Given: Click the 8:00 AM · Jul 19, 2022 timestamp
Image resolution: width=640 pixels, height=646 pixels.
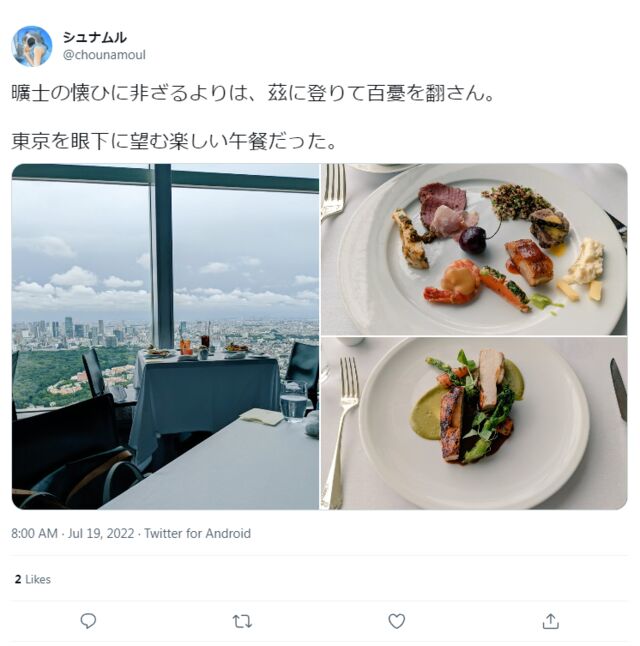Looking at the screenshot, I should 73,533.
